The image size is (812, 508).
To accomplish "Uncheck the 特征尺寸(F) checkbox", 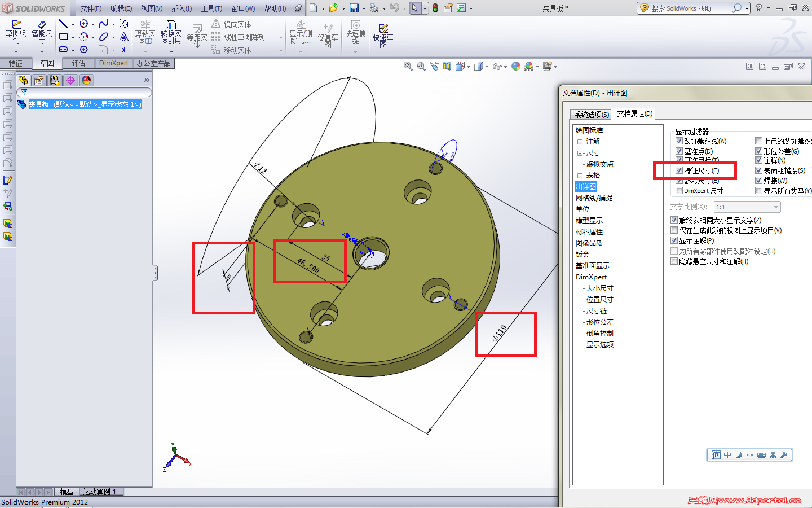I will tap(679, 170).
